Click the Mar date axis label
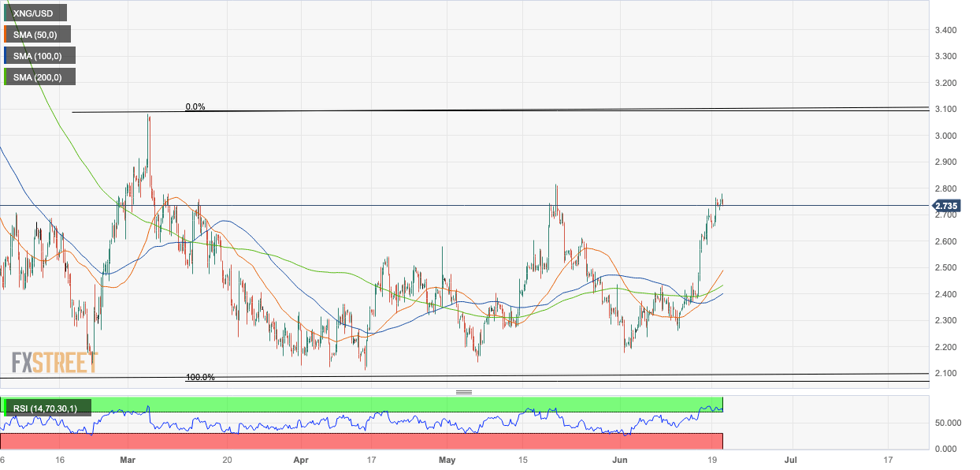 [x=128, y=459]
